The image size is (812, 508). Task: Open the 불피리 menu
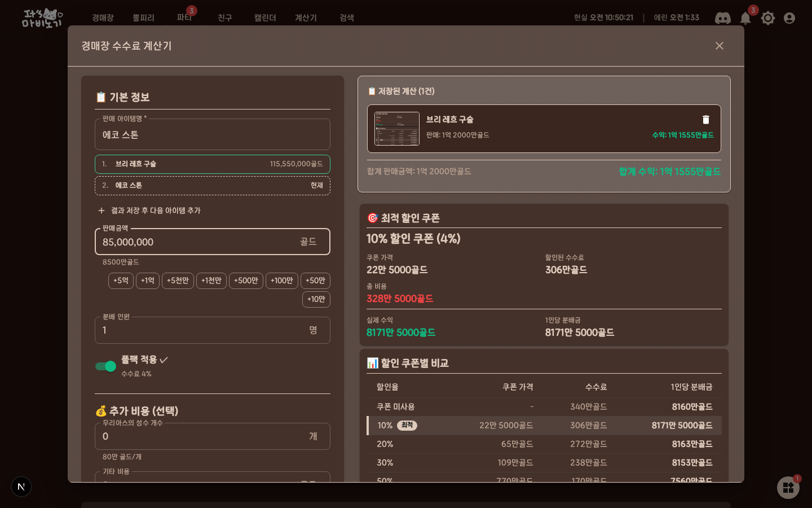click(x=143, y=18)
